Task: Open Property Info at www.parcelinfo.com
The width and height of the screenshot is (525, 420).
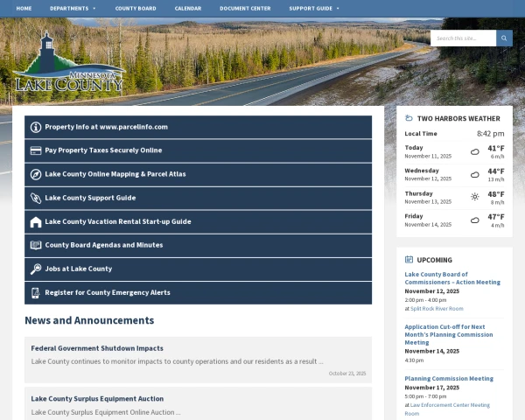Action: point(199,127)
